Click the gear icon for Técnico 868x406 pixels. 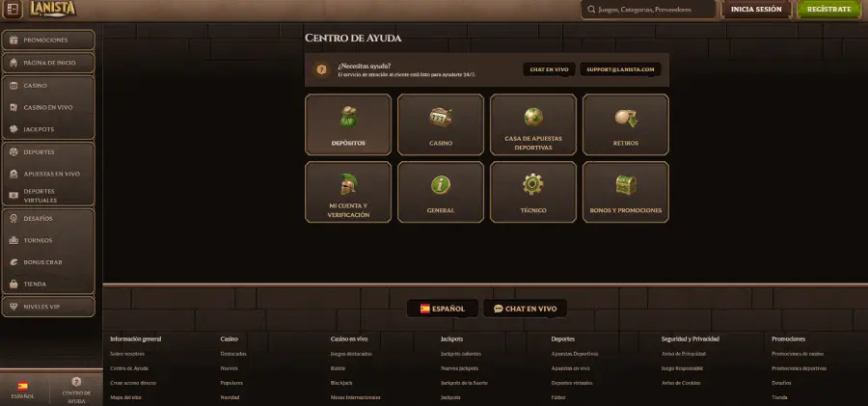point(533,184)
